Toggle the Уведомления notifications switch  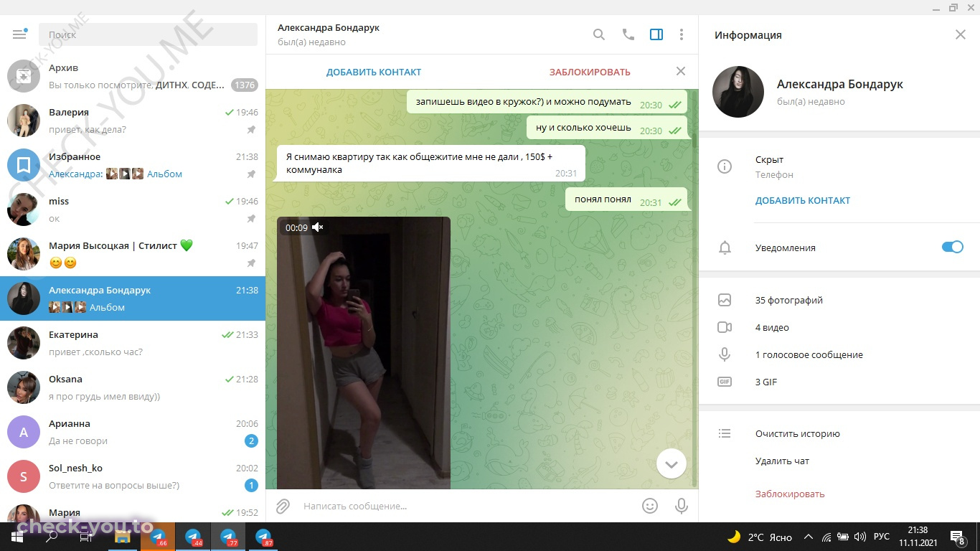tap(953, 247)
